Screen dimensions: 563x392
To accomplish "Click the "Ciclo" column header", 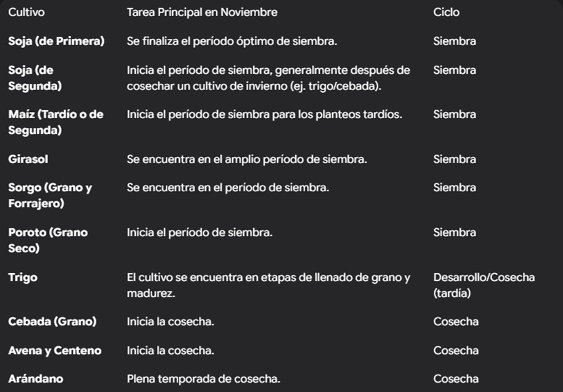I will (446, 13).
